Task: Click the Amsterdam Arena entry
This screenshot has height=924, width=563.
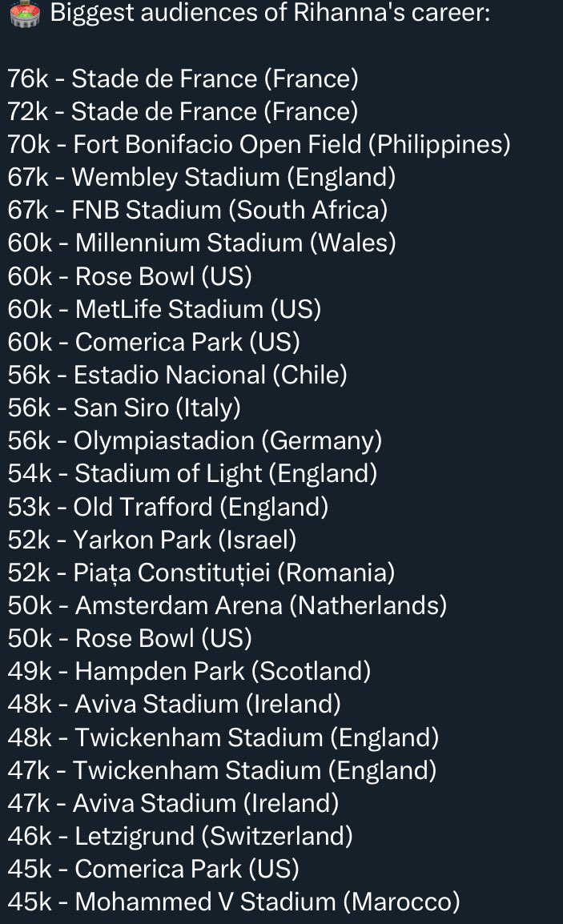Action: click(x=227, y=606)
